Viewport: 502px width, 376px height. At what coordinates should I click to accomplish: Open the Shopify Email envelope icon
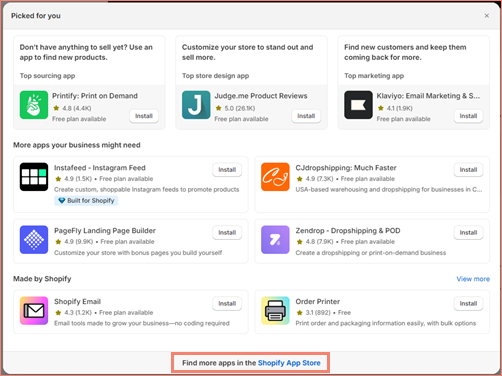tap(34, 311)
